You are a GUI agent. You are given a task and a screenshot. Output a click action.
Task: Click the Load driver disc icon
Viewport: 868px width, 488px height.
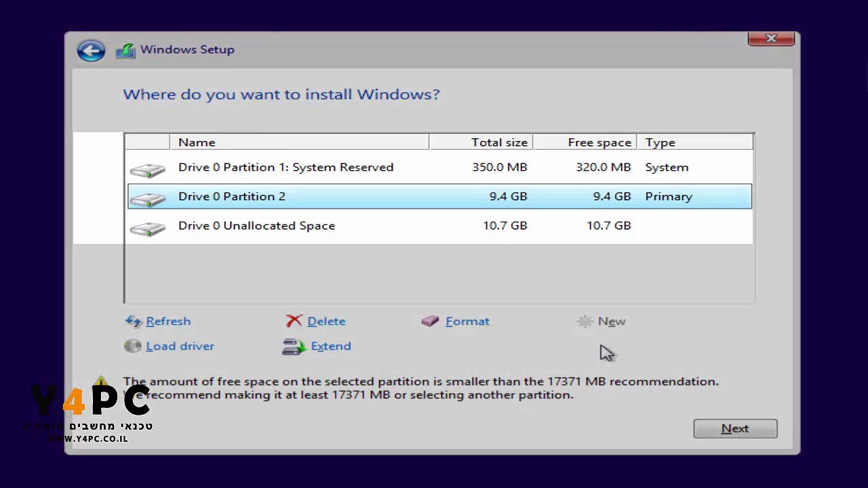133,346
